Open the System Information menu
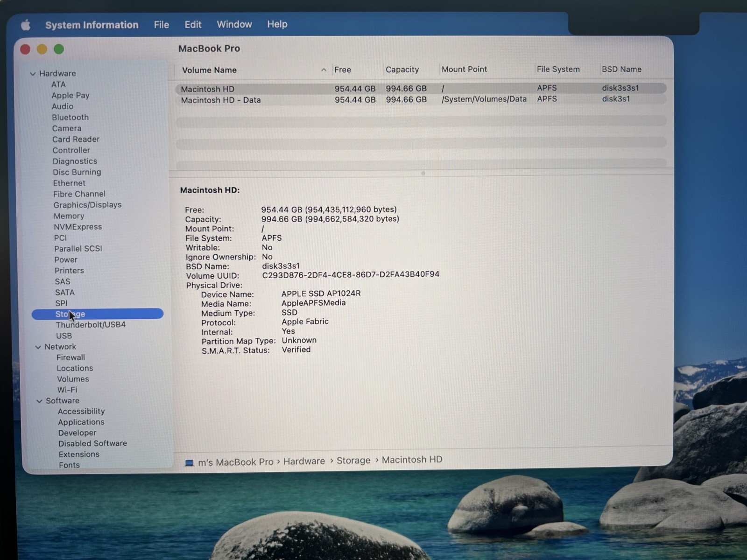This screenshot has height=560, width=747. point(92,25)
